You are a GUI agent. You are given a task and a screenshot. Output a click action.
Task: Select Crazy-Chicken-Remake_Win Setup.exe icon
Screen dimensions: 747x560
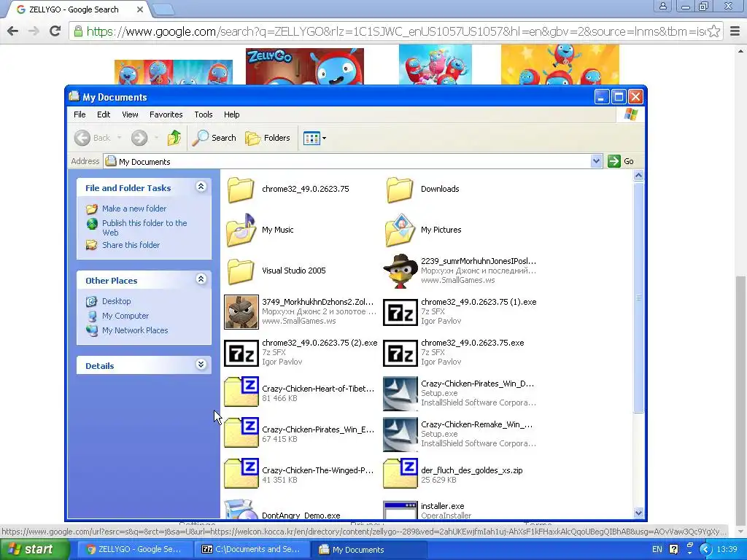click(400, 435)
